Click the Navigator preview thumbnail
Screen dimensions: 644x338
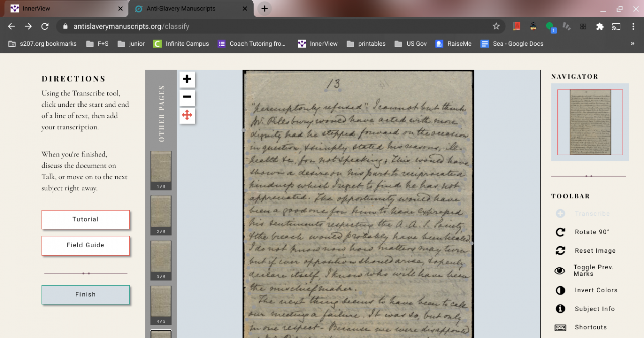click(590, 122)
